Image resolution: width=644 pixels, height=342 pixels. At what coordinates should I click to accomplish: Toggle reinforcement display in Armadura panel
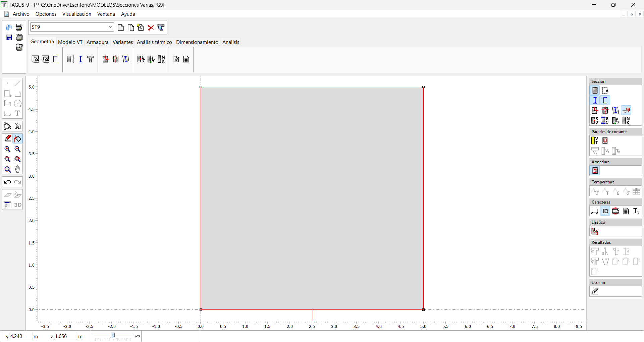click(595, 171)
